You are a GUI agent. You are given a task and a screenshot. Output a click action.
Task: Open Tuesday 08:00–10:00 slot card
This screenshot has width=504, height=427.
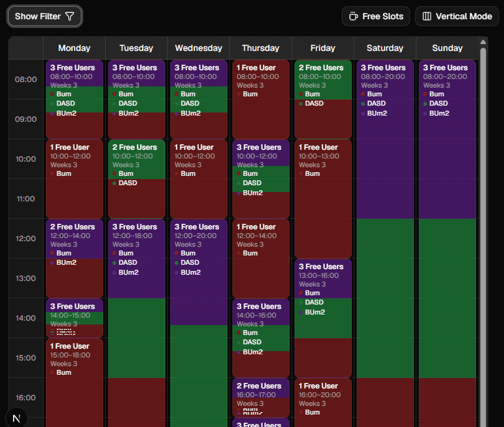137,99
